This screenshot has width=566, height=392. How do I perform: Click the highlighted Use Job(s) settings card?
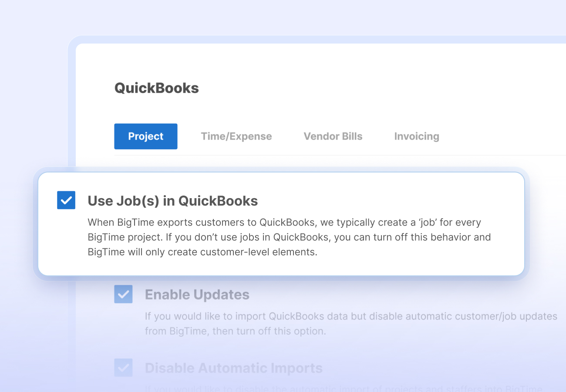pyautogui.click(x=281, y=224)
